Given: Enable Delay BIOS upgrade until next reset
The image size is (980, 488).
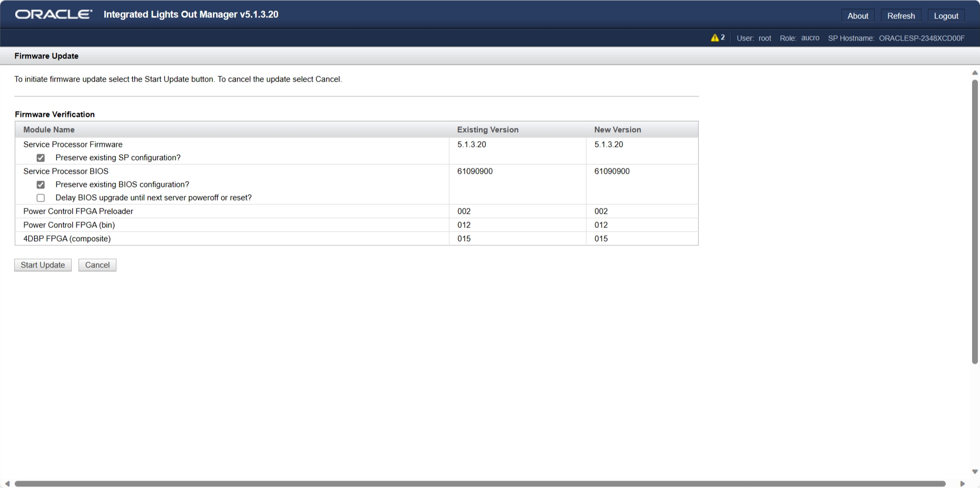Looking at the screenshot, I should (x=41, y=198).
